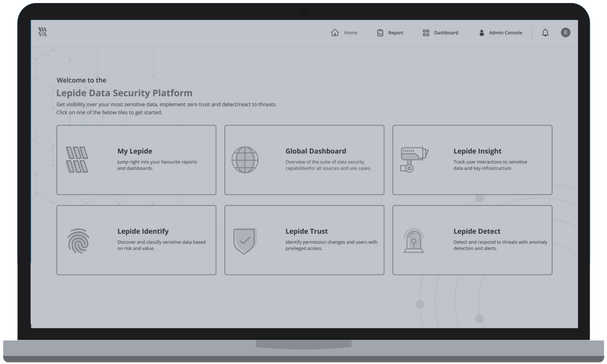
Task: Click the Lepide Trust shield checkmark icon
Action: (x=245, y=241)
